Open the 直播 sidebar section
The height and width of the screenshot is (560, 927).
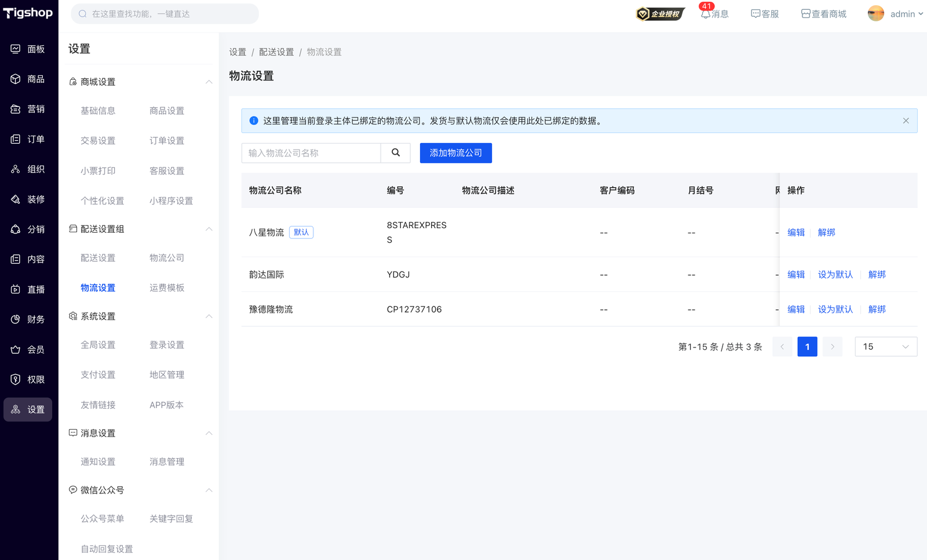(28, 290)
